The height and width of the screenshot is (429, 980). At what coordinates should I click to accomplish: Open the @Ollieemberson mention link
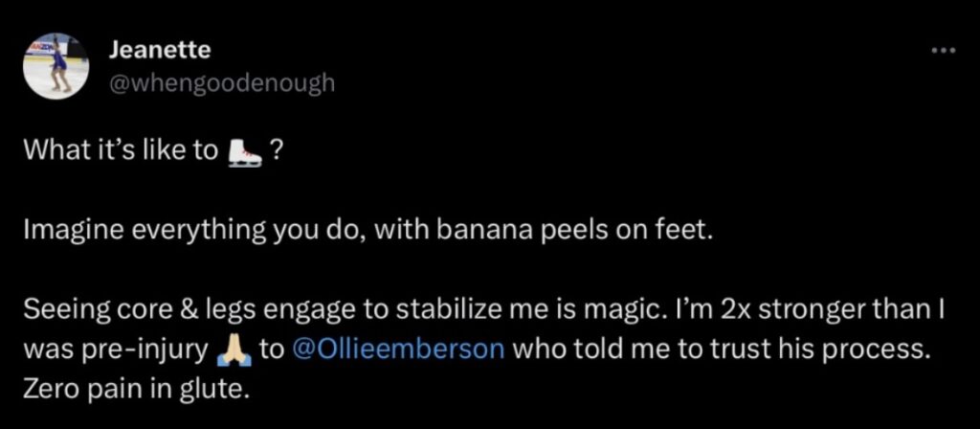tap(395, 348)
